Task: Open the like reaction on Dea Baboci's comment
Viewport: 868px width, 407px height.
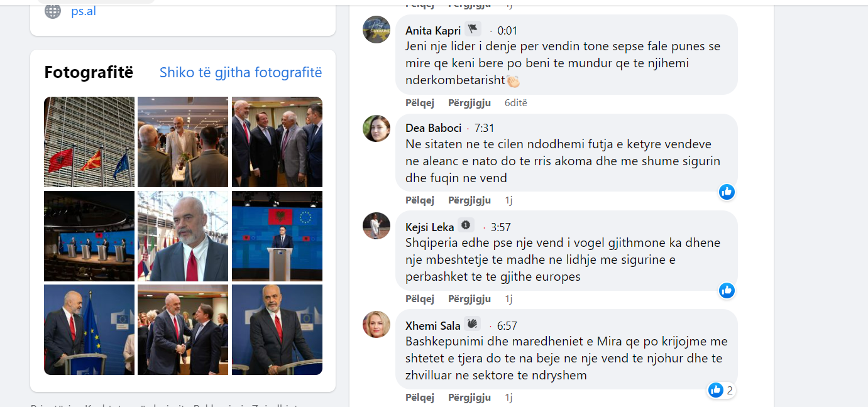Action: click(727, 192)
